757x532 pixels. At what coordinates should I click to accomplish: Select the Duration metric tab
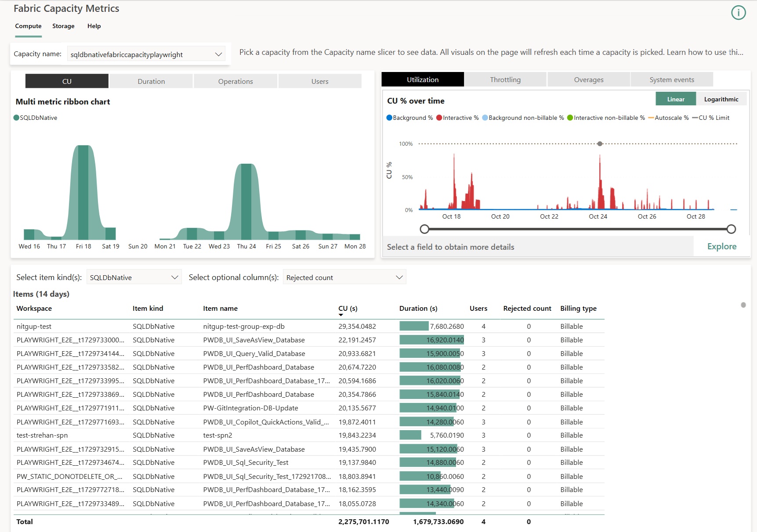(151, 81)
